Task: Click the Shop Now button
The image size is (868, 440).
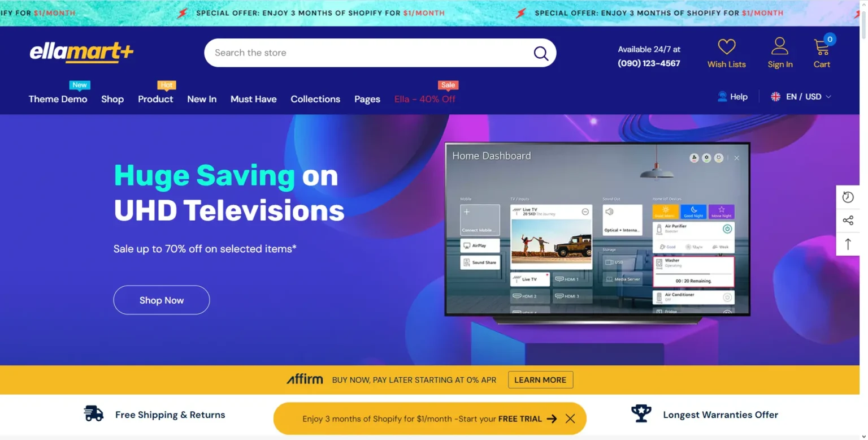Action: click(162, 300)
